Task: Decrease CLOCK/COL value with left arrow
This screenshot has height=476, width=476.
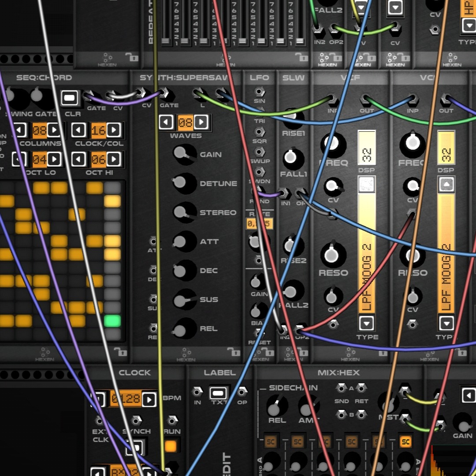Action: click(x=78, y=130)
